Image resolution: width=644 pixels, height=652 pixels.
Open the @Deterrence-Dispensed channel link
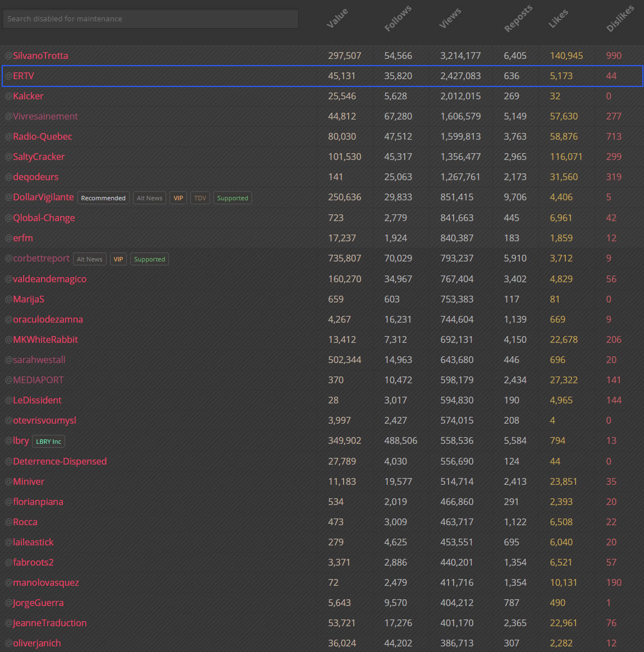point(56,462)
